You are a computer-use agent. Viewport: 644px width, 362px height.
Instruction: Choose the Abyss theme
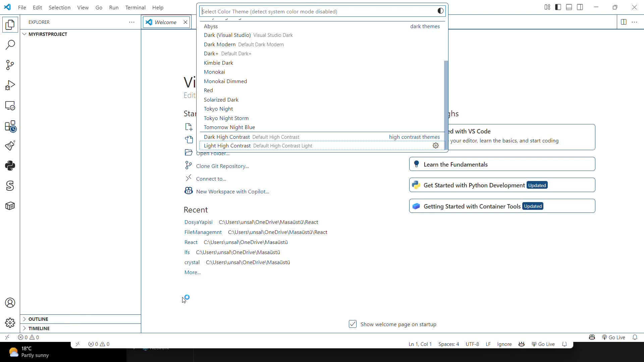322,26
